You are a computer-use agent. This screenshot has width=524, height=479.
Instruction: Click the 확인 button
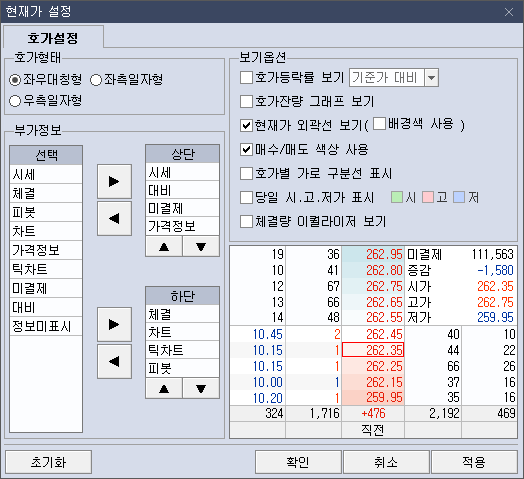coord(298,462)
